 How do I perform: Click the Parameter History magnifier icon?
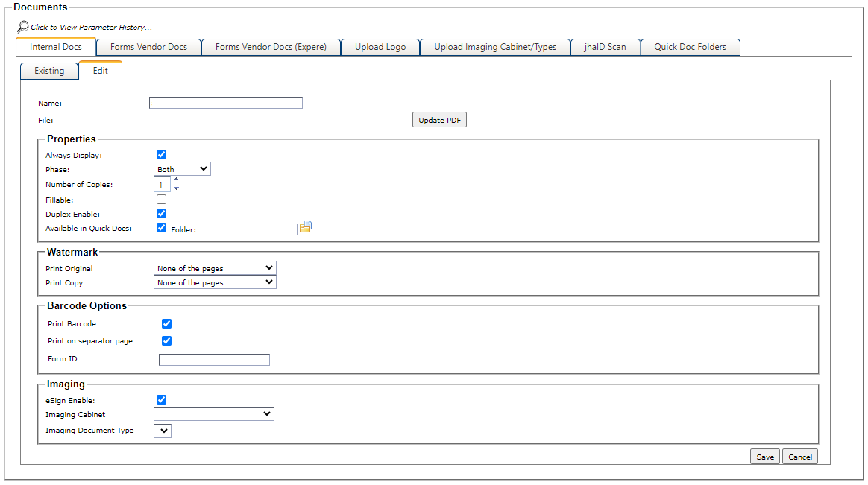(21, 25)
